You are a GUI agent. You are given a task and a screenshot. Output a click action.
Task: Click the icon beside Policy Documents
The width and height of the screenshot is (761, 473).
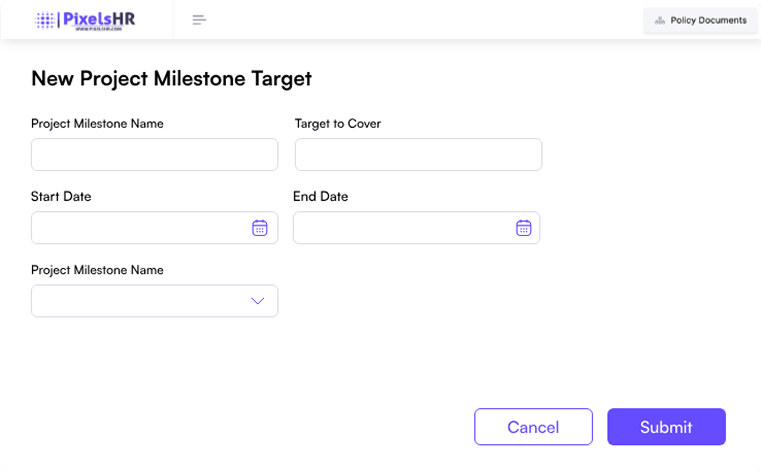click(660, 20)
